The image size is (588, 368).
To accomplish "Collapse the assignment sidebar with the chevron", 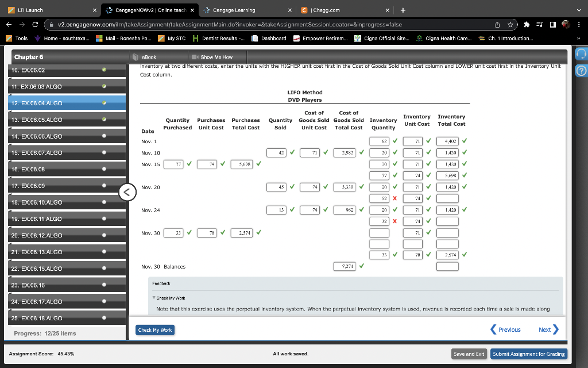I will pos(127,192).
